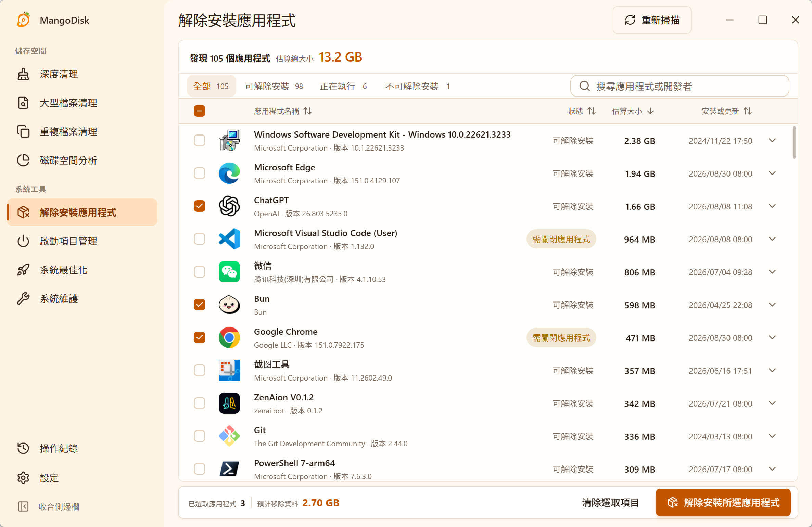Click the Google Chrome app icon
This screenshot has height=527, width=812.
229,337
